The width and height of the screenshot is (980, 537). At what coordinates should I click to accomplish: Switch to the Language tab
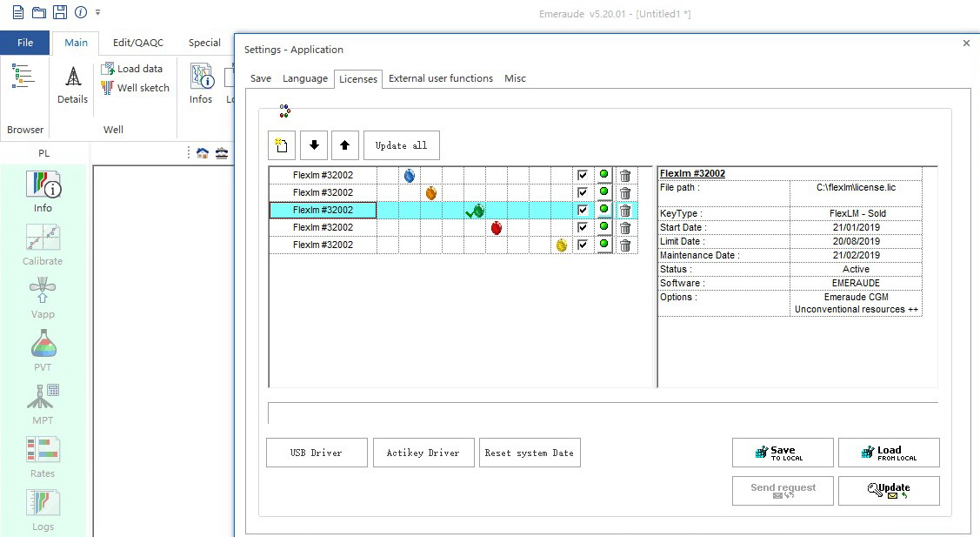(305, 78)
